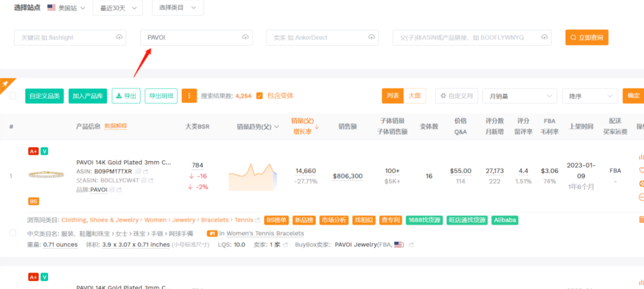Click the green V badge on first product
644x289 pixels.
44,151
